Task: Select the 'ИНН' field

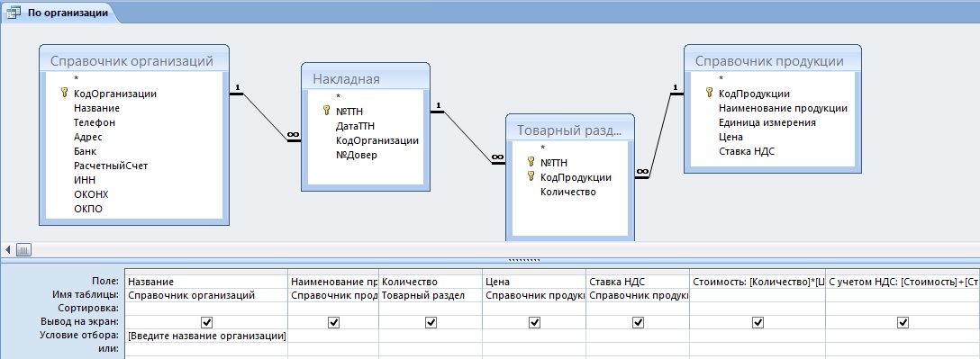Action: 85,180
